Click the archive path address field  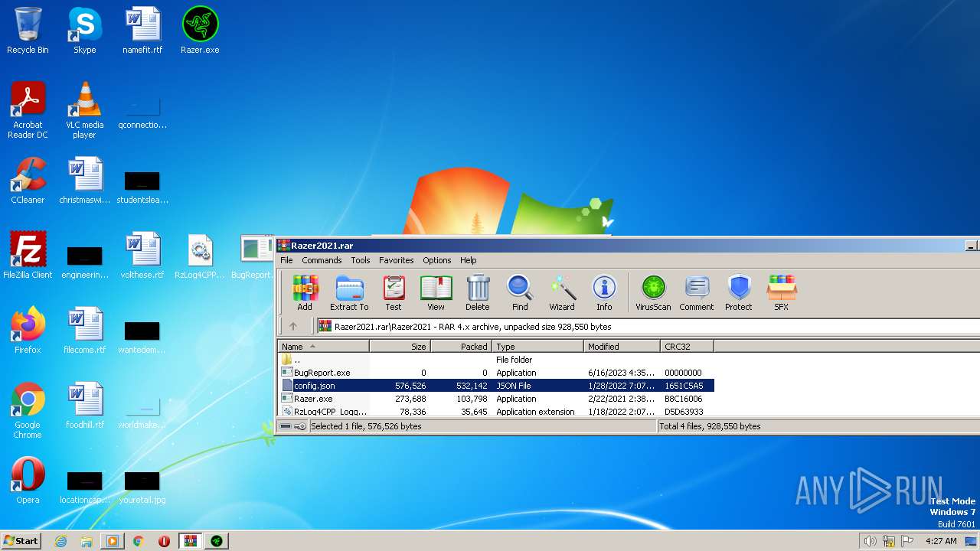[648, 327]
